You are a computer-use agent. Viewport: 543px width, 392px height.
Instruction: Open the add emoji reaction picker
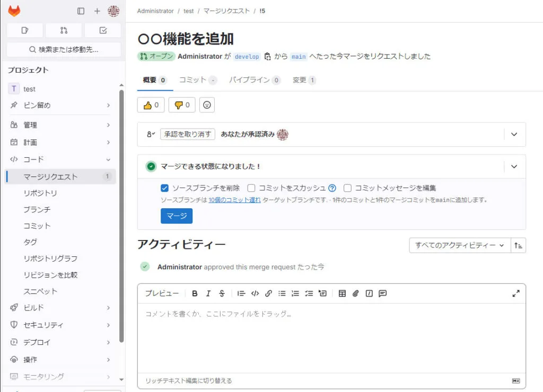point(207,105)
